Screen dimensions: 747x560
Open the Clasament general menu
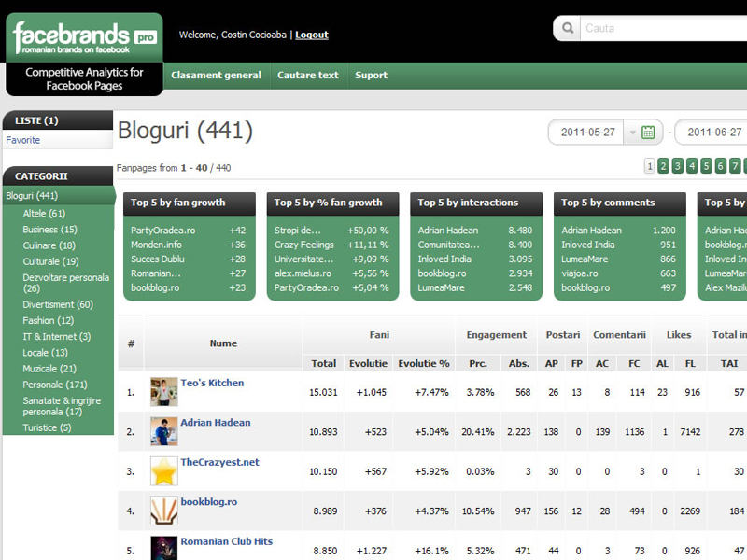[216, 76]
